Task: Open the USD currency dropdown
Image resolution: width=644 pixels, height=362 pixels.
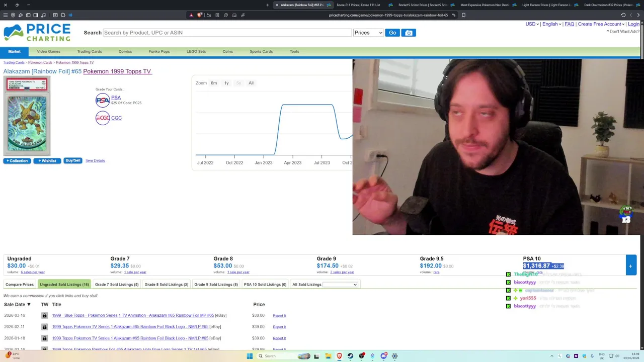Action: click(x=532, y=24)
